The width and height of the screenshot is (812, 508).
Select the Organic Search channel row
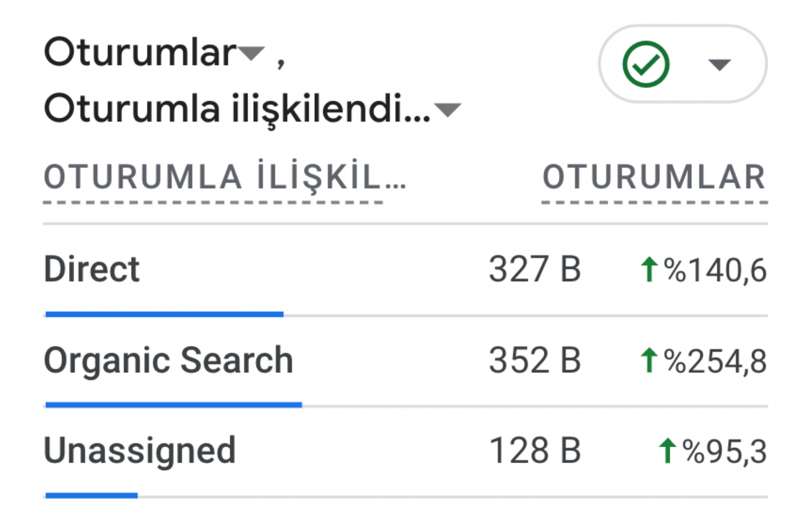coord(168,360)
